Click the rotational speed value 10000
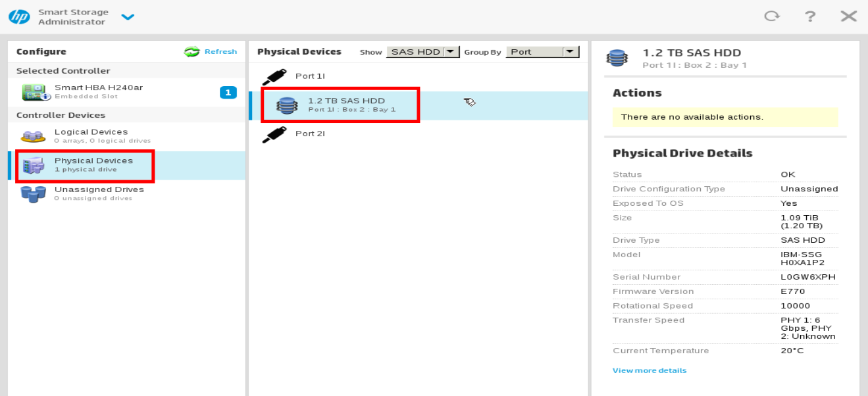 (x=796, y=306)
